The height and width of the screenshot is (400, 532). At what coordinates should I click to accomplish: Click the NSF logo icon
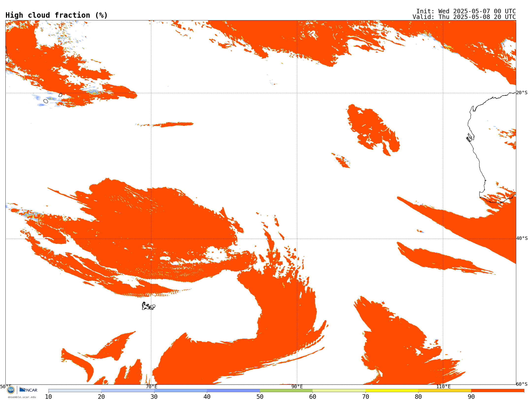11,390
